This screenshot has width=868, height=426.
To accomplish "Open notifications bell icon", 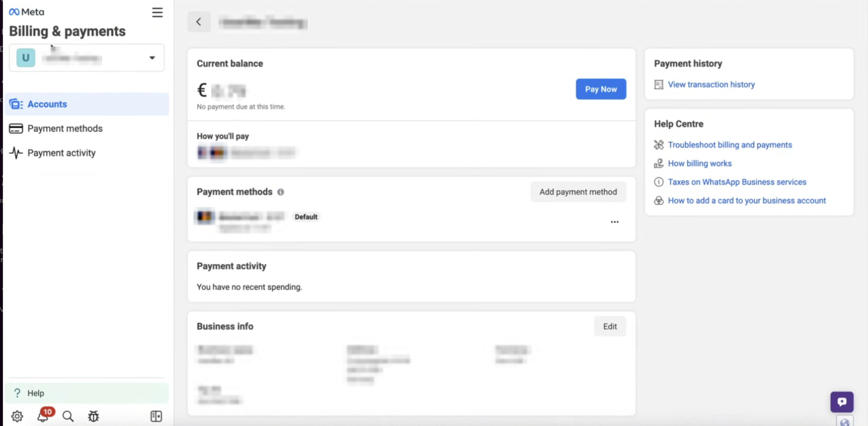I will (43, 416).
